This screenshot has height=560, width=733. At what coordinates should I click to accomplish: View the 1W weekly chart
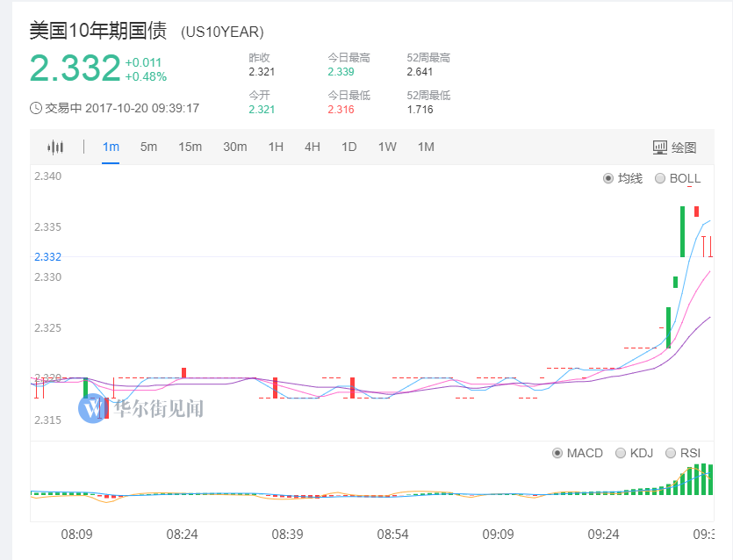pyautogui.click(x=387, y=147)
